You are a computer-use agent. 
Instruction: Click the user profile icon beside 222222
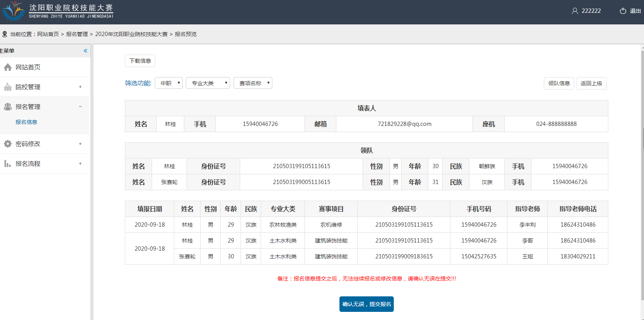click(575, 11)
